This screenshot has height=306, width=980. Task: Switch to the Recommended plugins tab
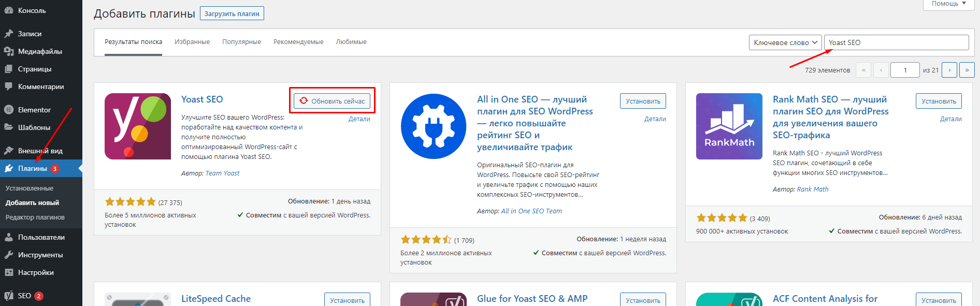(298, 42)
